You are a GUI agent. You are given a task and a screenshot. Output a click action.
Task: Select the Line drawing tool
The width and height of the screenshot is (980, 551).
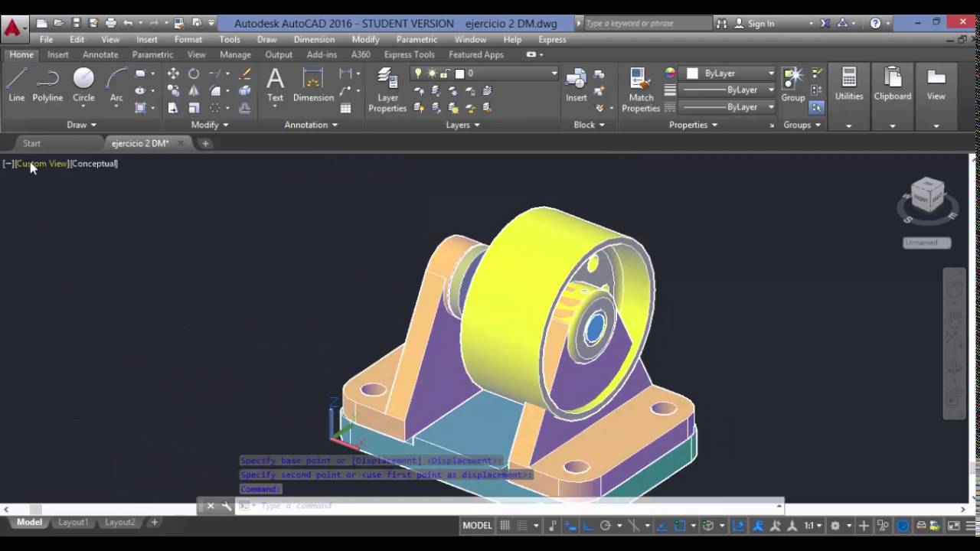point(17,85)
